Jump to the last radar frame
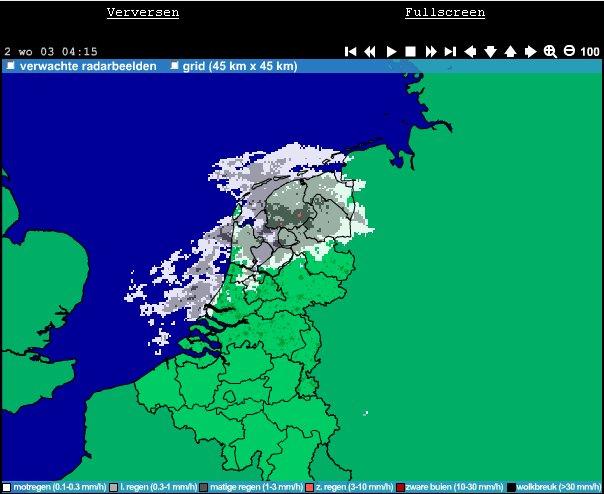The width and height of the screenshot is (604, 494). coord(450,52)
